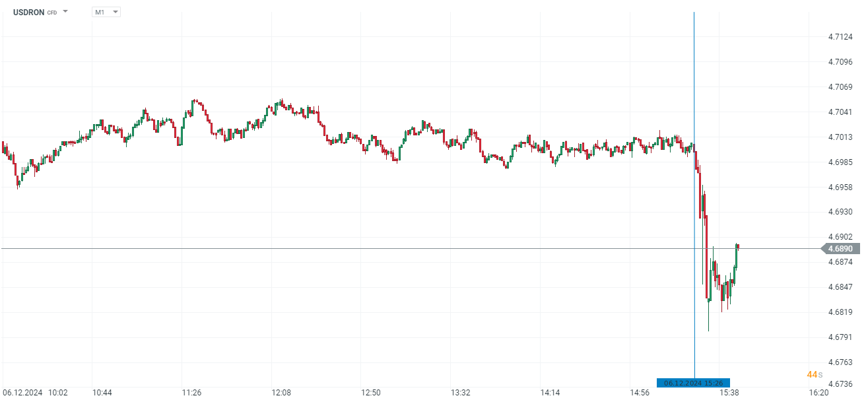Click the 06.12.2024 10:02 start date label

pos(35,392)
